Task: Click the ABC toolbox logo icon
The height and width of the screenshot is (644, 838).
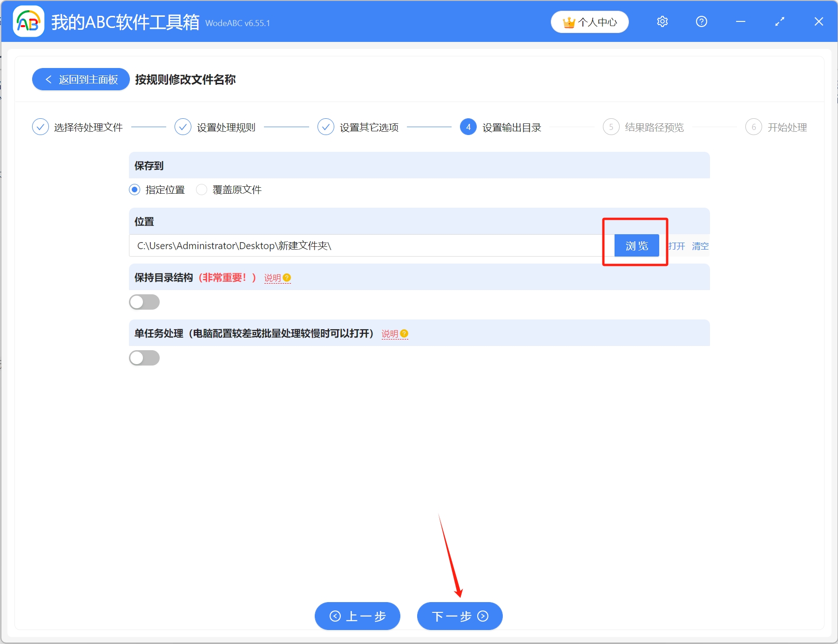Action: [28, 21]
